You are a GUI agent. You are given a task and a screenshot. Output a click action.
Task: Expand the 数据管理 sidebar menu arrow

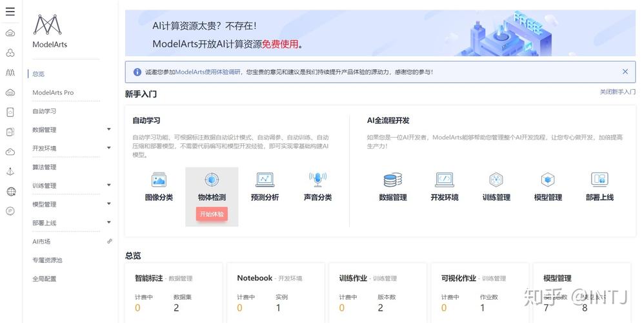109,129
